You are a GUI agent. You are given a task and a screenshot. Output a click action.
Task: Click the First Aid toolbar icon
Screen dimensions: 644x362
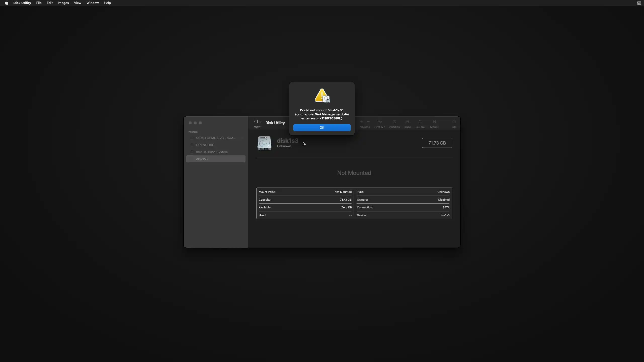[380, 122]
